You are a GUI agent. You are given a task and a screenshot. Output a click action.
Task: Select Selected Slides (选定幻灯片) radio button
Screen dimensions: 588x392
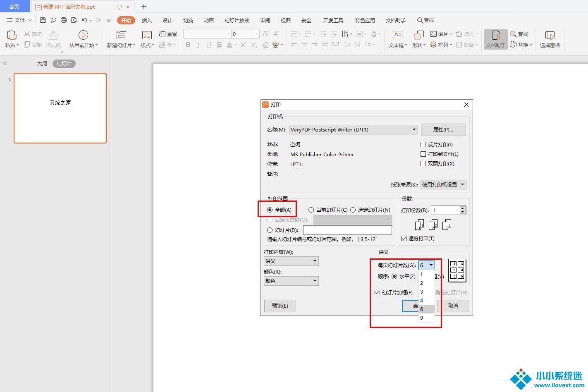tap(353, 210)
